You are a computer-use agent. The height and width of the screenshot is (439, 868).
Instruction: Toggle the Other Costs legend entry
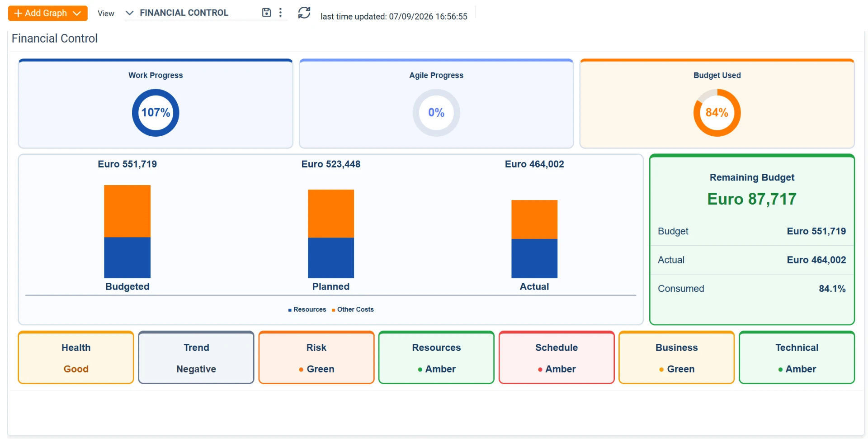[353, 310]
